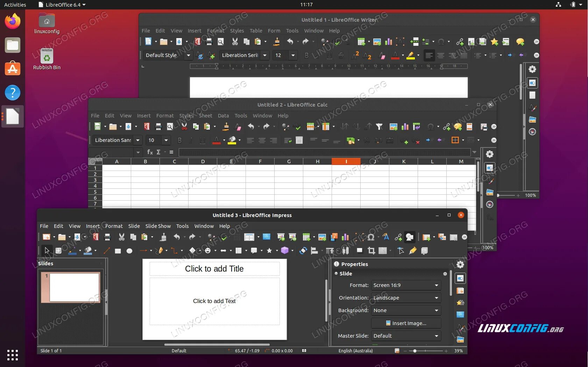Open Firefox from the Ubuntu dock

(13, 21)
